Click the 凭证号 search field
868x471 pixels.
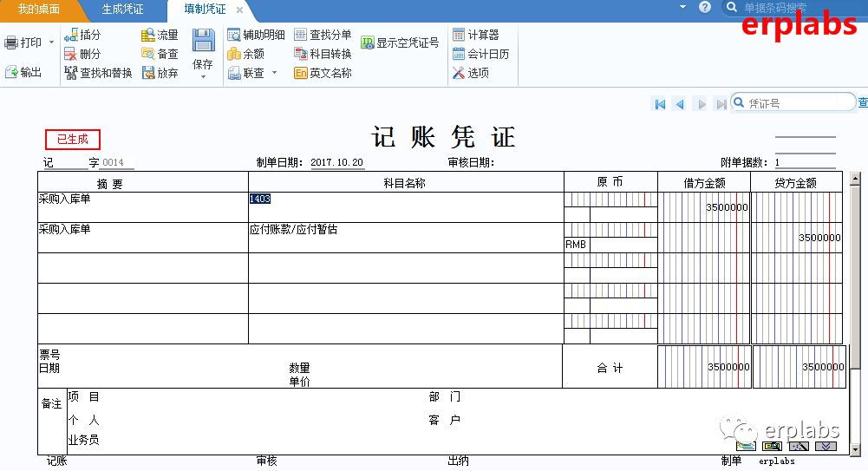click(794, 103)
